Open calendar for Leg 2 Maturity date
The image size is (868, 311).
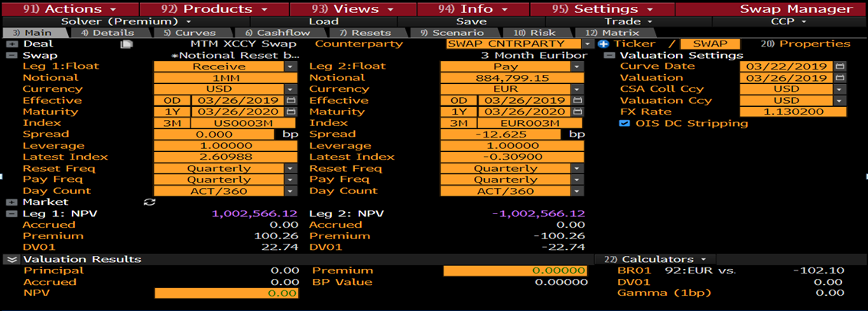pyautogui.click(x=577, y=112)
